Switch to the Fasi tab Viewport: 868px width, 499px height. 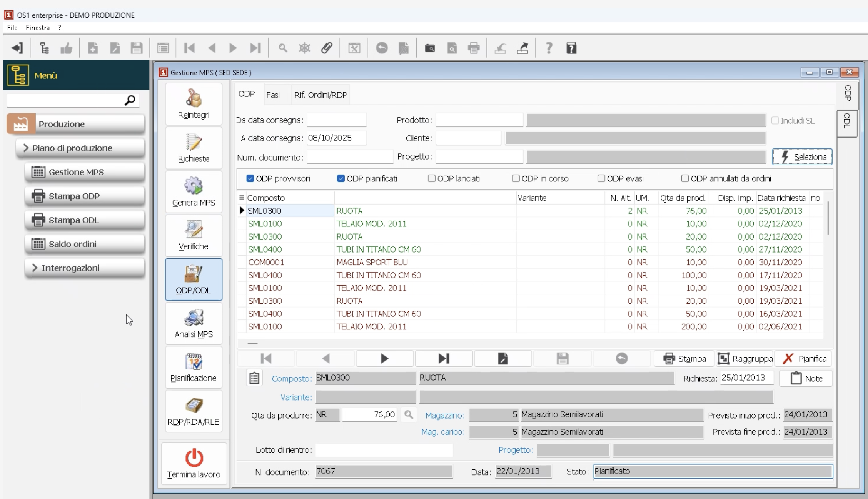point(273,95)
